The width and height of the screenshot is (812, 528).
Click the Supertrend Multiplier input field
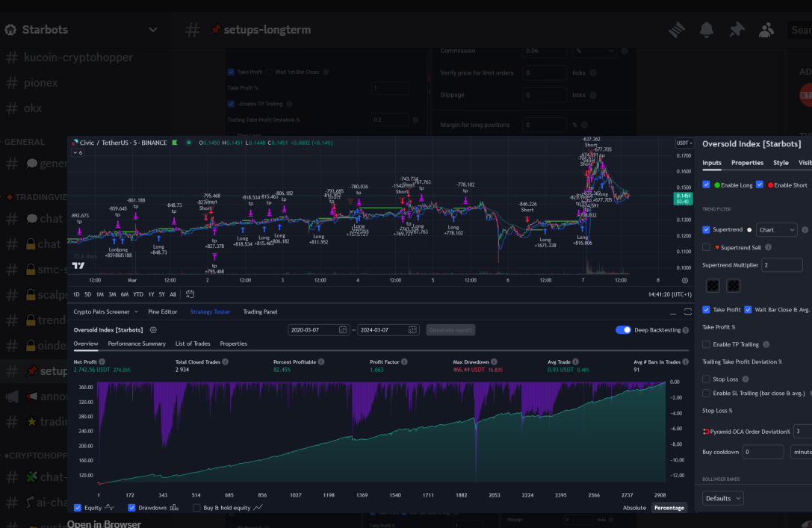pyautogui.click(x=781, y=265)
